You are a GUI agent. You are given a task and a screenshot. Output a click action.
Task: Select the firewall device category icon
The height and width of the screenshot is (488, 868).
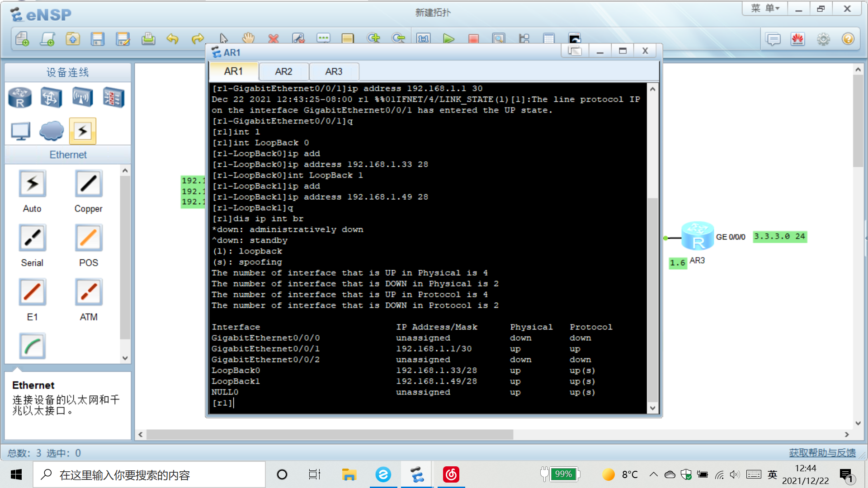113,98
